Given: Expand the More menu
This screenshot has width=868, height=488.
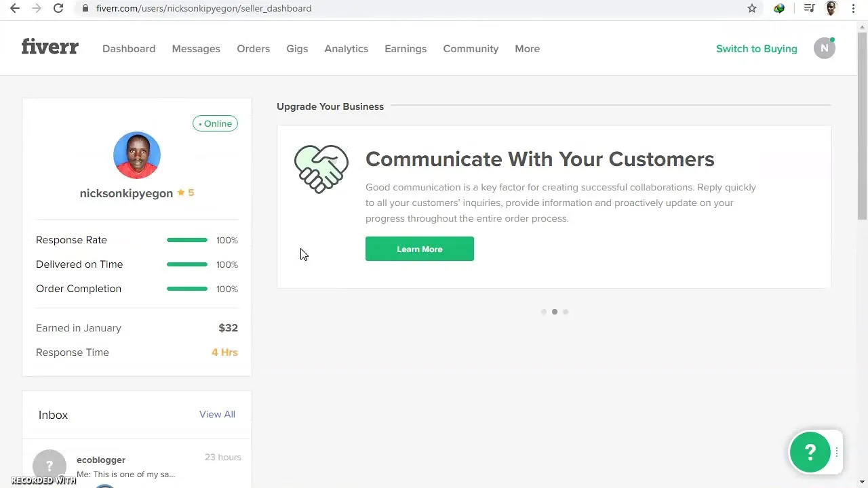Looking at the screenshot, I should click(527, 49).
